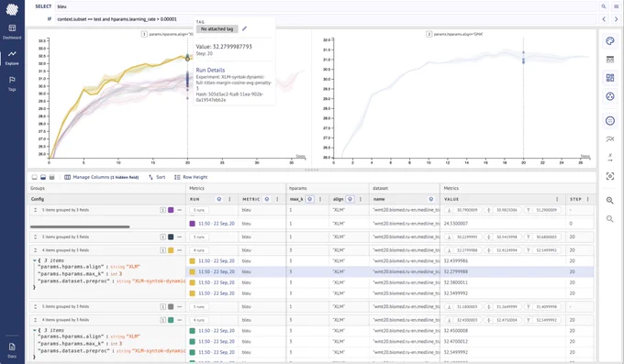Toggle grouping pin on RUN column
Viewport: 624px width, 364px height.
pos(219,199)
